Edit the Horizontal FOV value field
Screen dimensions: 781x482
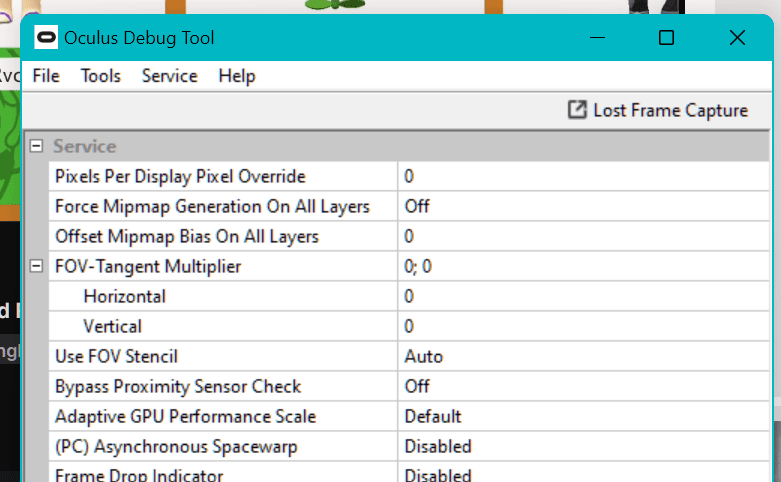click(583, 296)
